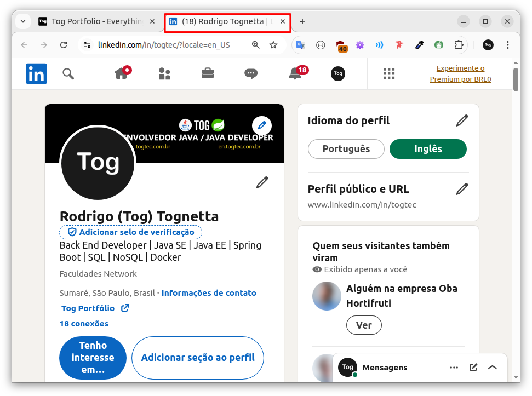
Task: Click the address bar URL field
Action: coord(164,45)
